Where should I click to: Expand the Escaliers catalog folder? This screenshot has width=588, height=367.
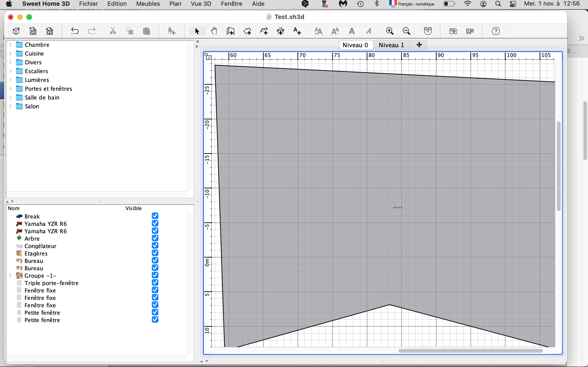tap(10, 71)
